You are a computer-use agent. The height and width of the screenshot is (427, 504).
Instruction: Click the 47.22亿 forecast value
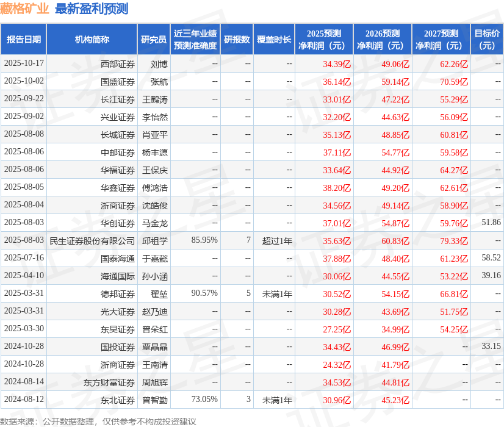tap(395, 99)
